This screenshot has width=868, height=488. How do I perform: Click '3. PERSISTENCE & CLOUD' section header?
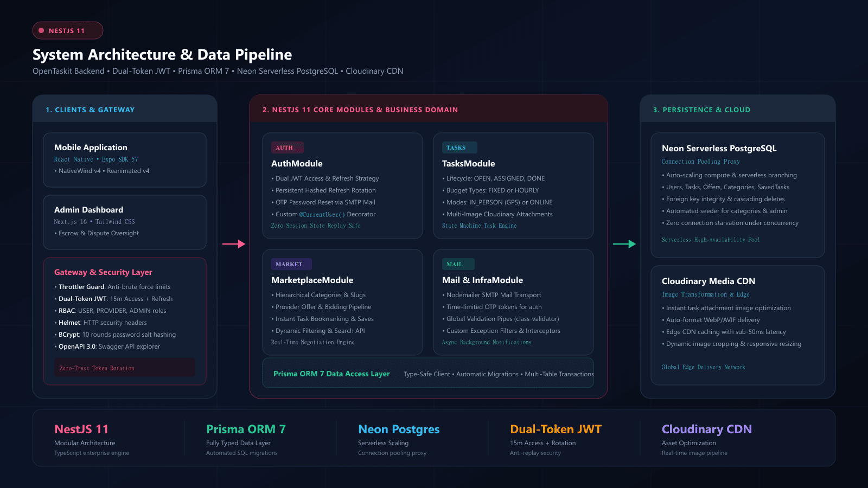(x=701, y=110)
